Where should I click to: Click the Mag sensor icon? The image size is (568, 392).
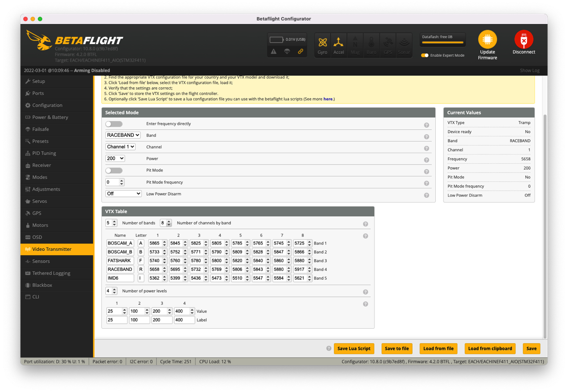(355, 45)
